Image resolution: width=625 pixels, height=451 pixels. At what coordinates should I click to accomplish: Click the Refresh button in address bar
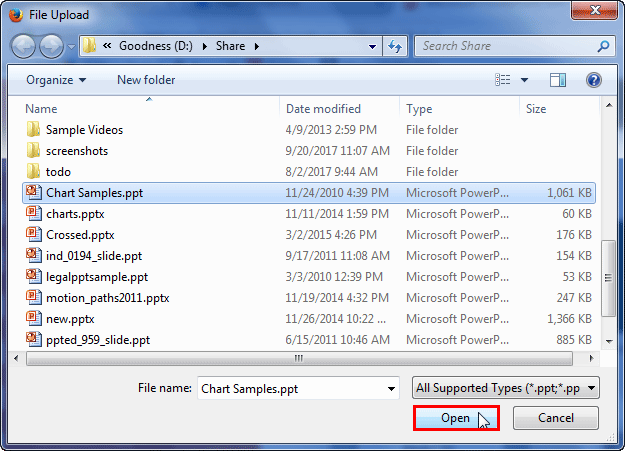tap(395, 46)
